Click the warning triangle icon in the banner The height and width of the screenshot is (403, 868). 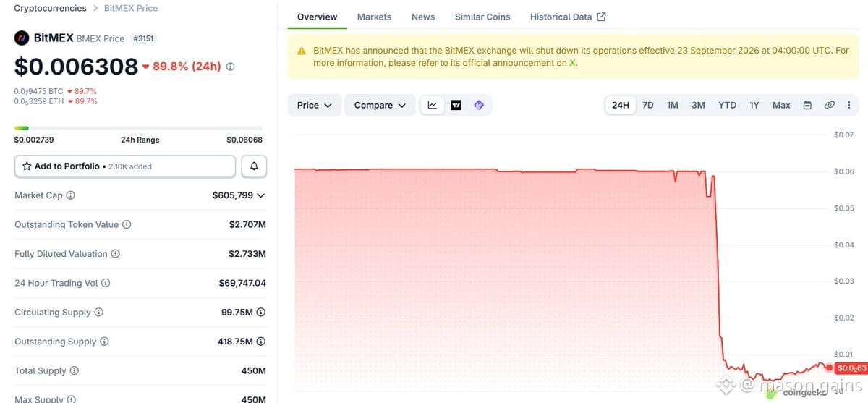pyautogui.click(x=302, y=51)
